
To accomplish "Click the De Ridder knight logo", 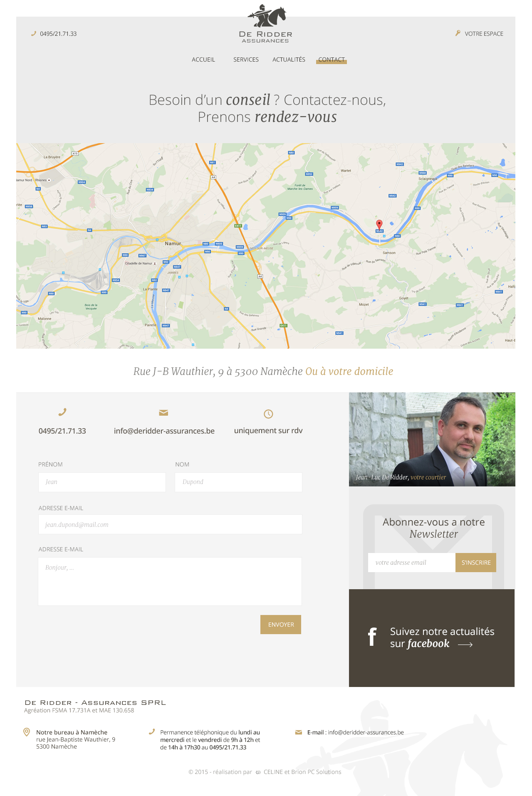I will pyautogui.click(x=266, y=23).
